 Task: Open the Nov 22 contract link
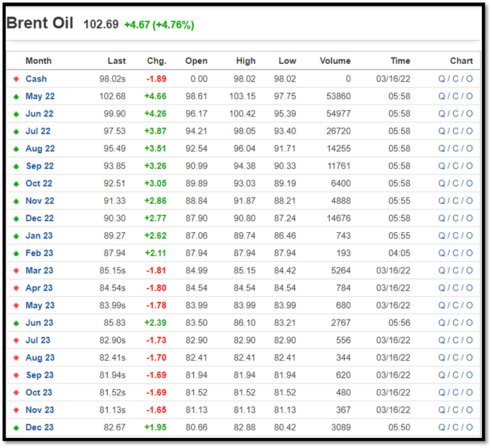(40, 201)
